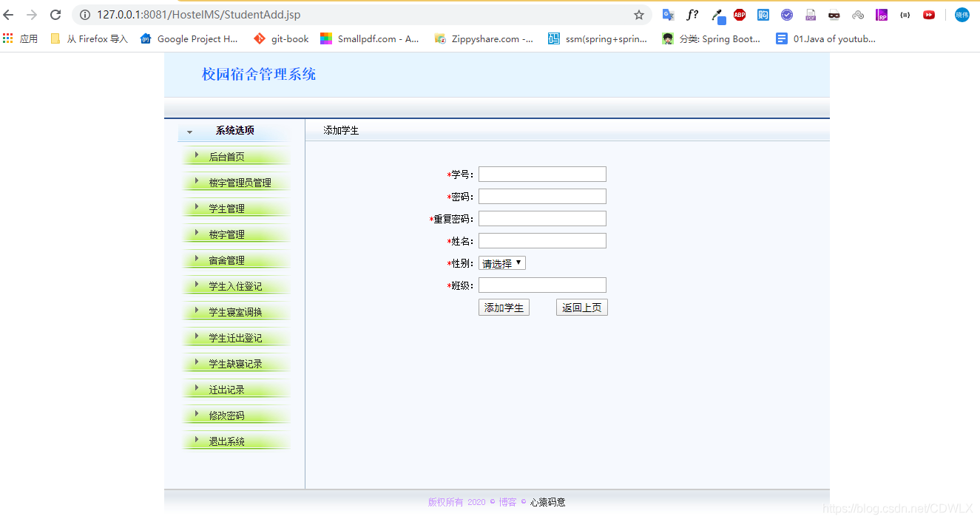The width and height of the screenshot is (980, 522).
Task: Open the red video speed extension icon
Action: click(929, 14)
